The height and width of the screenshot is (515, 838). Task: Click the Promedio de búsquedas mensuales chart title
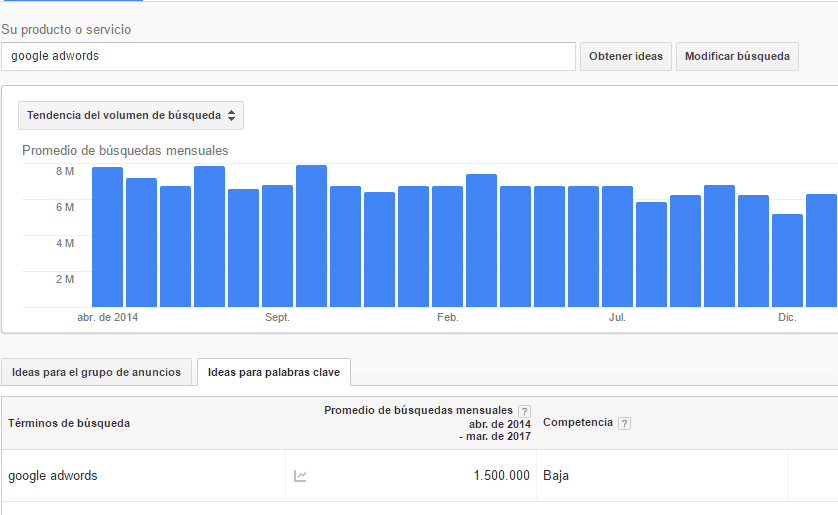point(125,151)
